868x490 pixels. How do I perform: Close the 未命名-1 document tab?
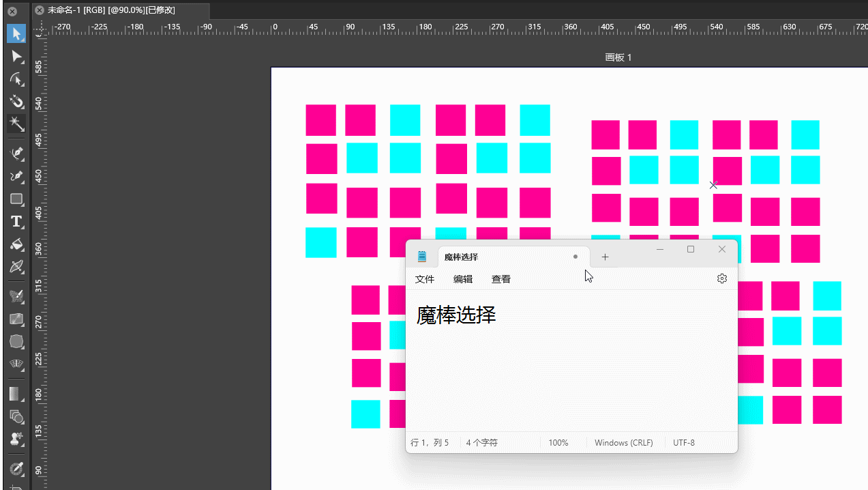coord(40,10)
